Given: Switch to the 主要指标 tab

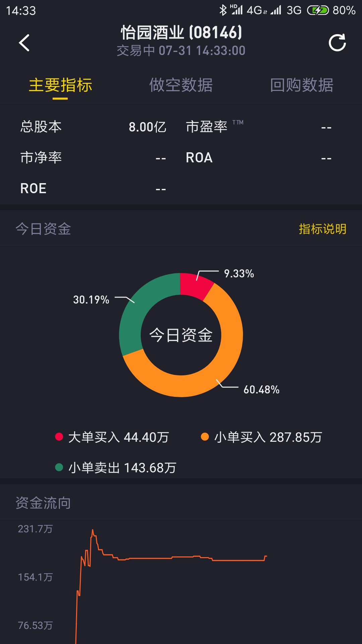Looking at the screenshot, I should [x=60, y=85].
